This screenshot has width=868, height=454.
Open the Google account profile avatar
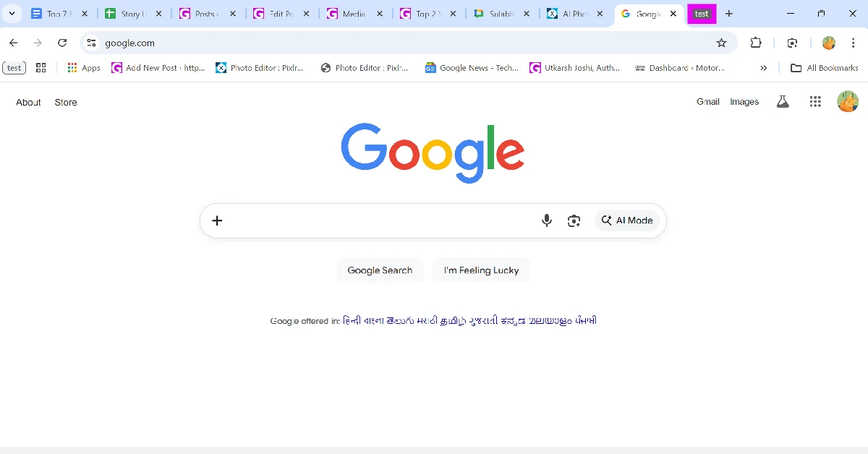point(847,101)
